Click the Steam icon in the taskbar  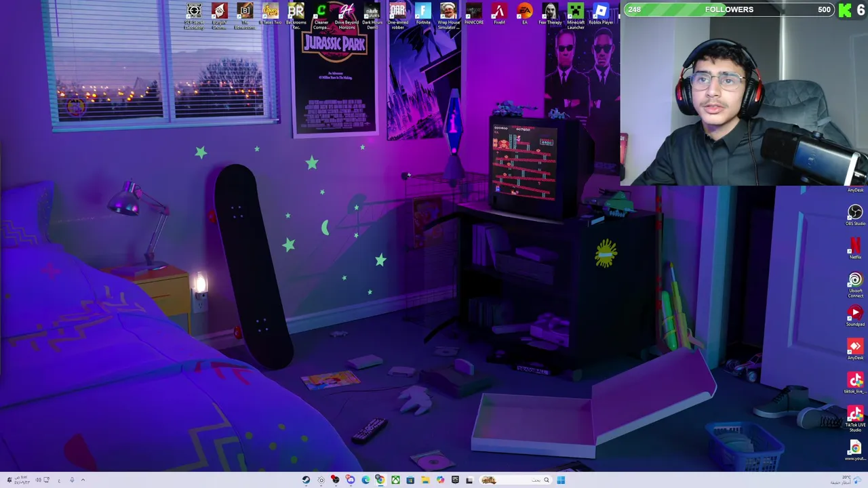(x=306, y=480)
